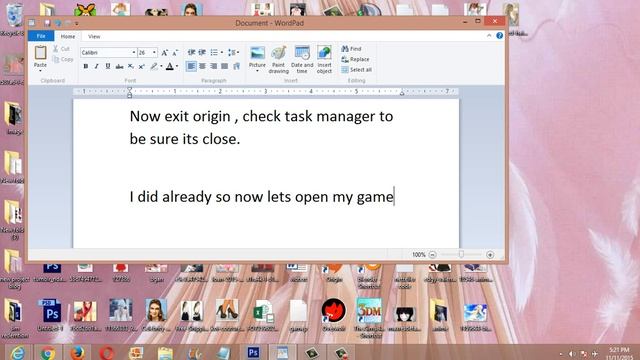
Task: Switch to Photoshop on the taskbar
Action: coord(253,353)
